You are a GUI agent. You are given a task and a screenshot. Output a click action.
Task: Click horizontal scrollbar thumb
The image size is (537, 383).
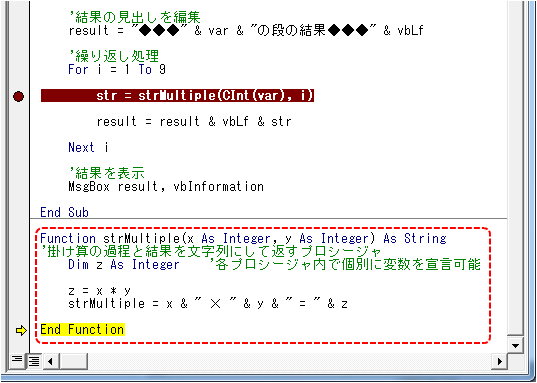73,361
